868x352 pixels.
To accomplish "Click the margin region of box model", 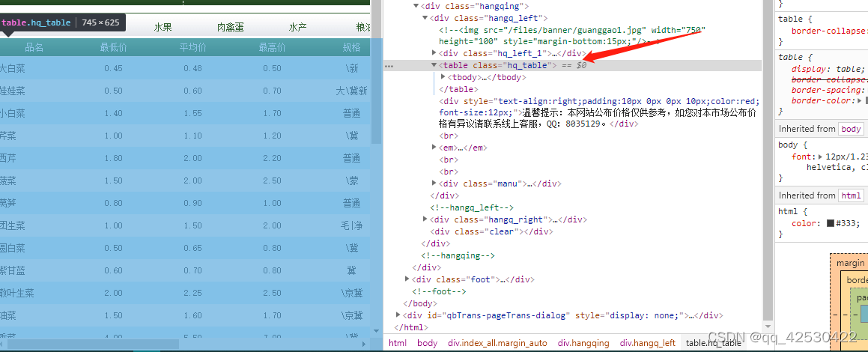I will pyautogui.click(x=850, y=263).
